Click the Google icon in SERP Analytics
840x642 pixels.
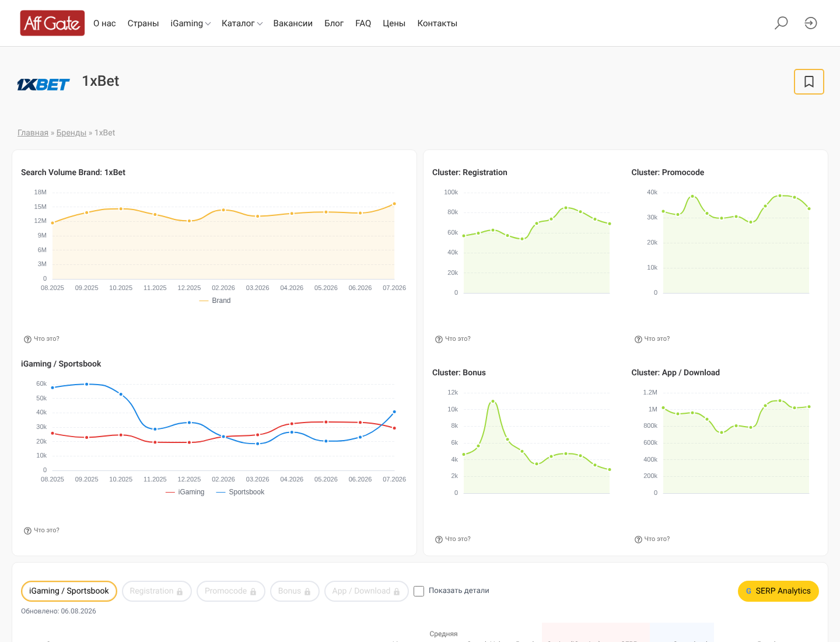[748, 591]
